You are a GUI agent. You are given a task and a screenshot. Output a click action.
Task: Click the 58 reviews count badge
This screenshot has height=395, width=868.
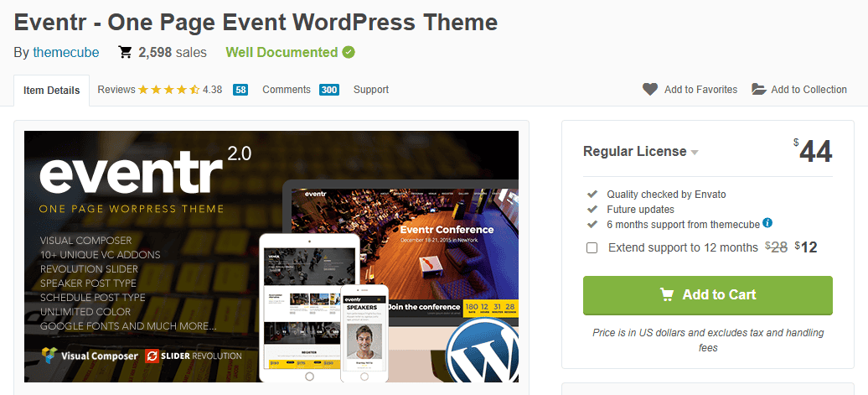point(240,90)
